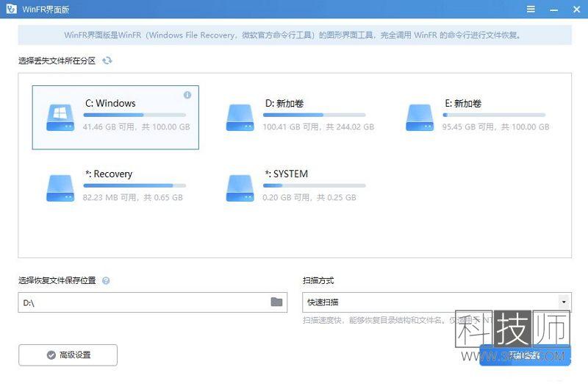Screen dimensions: 588x384
Task: Click the WinFR界面版 description banner
Action: tap(295, 35)
